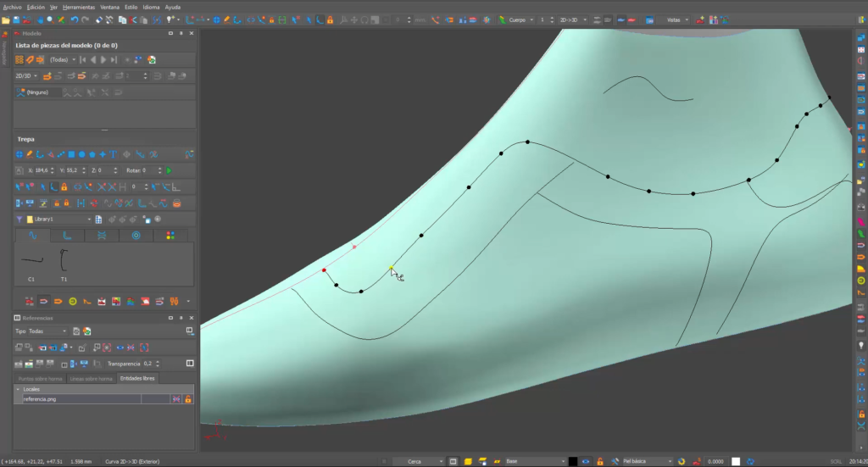Click the first-piece navigation arrow in the Modelo panel
868x467 pixels.
[83, 60]
